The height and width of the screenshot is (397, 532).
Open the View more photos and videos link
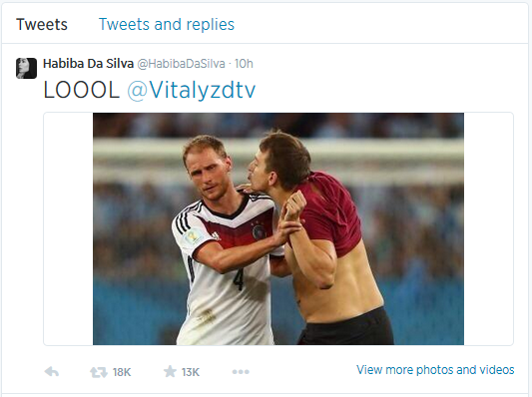pos(435,369)
